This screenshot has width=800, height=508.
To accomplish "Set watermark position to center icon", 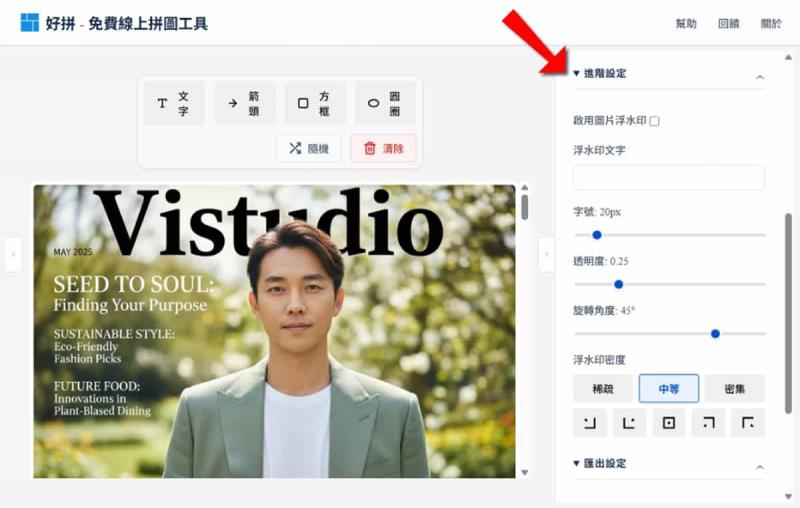I will (x=668, y=423).
